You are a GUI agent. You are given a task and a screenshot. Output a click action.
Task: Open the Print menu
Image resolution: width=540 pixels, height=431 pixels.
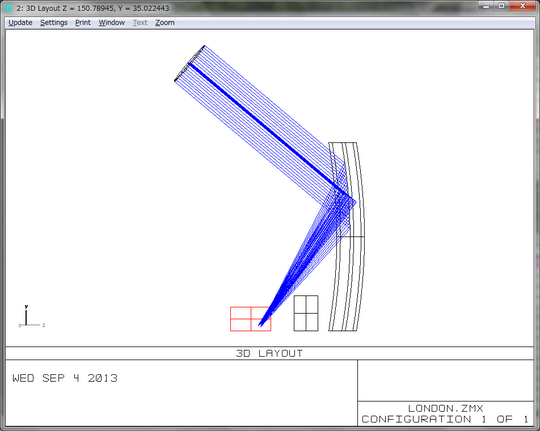83,23
